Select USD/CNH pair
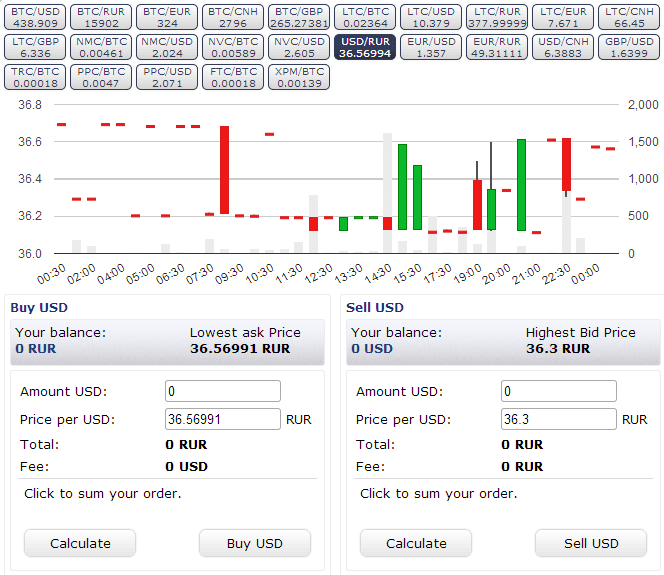664x575 pixels. [564, 47]
